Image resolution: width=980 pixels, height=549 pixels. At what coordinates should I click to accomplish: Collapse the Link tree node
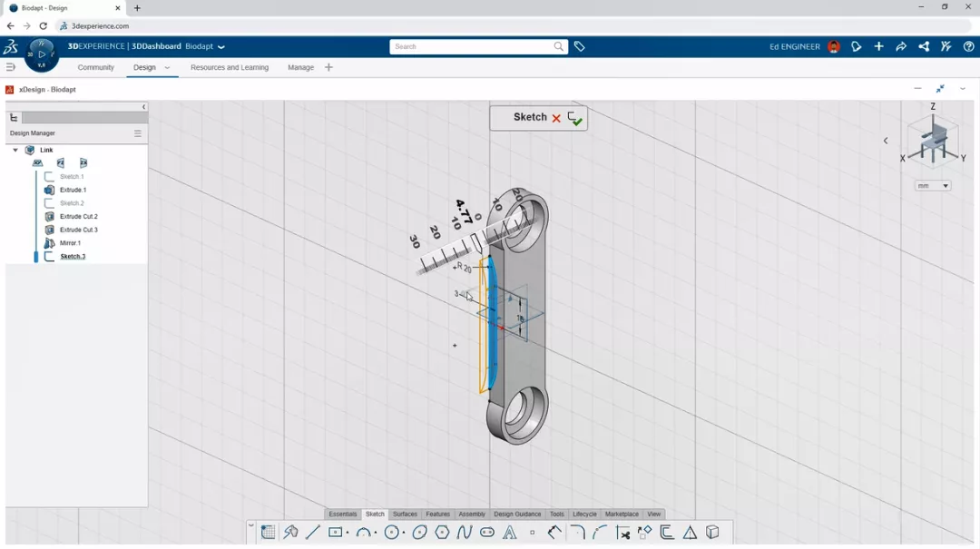[15, 151]
